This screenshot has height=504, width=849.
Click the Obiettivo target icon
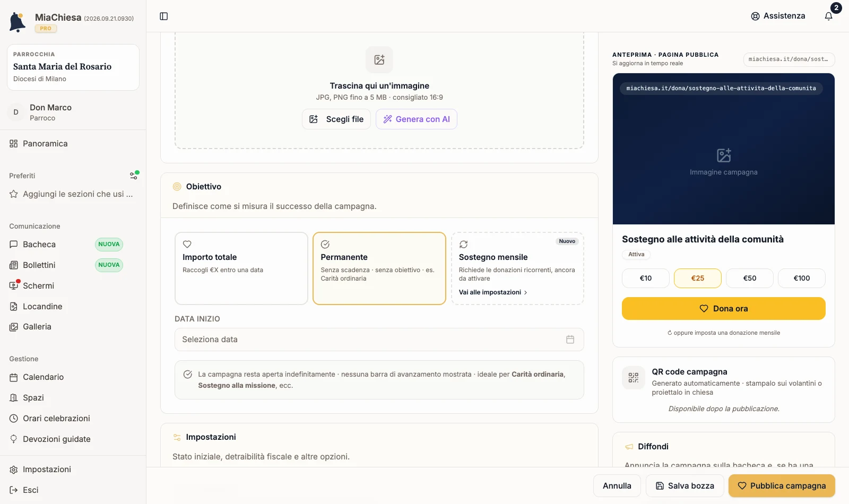pos(177,187)
